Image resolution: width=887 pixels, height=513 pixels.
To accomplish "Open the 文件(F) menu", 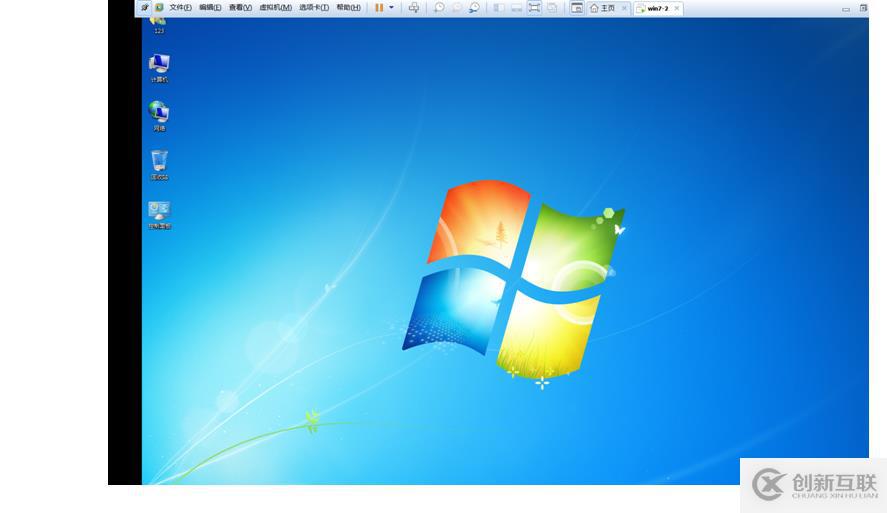I will (x=180, y=8).
